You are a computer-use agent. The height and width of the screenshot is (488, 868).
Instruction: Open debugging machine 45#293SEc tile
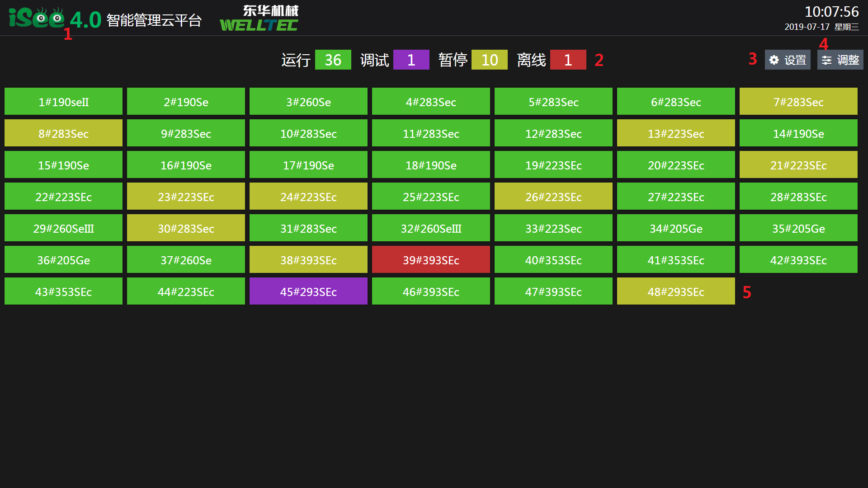point(308,291)
